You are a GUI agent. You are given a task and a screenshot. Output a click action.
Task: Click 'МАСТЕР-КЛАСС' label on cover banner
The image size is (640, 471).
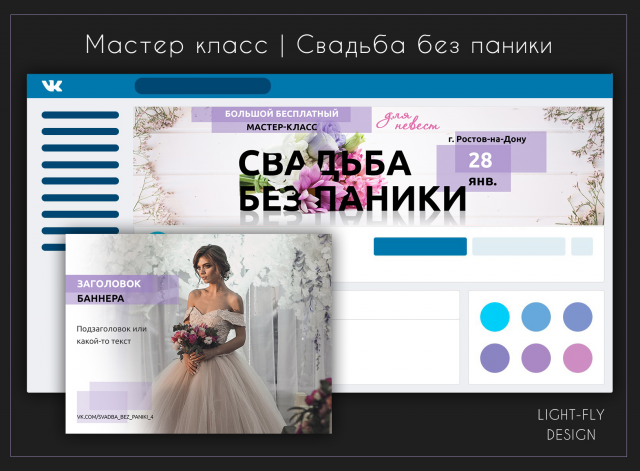tap(282, 127)
